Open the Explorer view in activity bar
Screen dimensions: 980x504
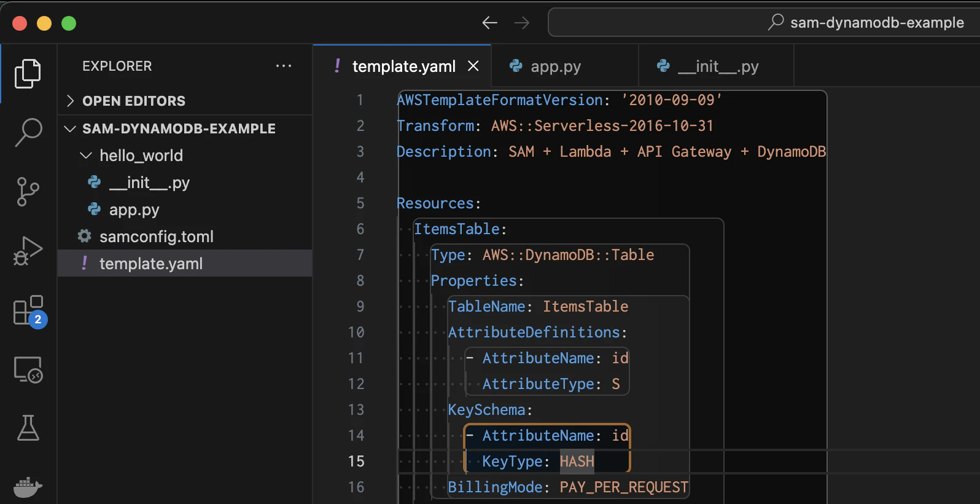click(28, 74)
